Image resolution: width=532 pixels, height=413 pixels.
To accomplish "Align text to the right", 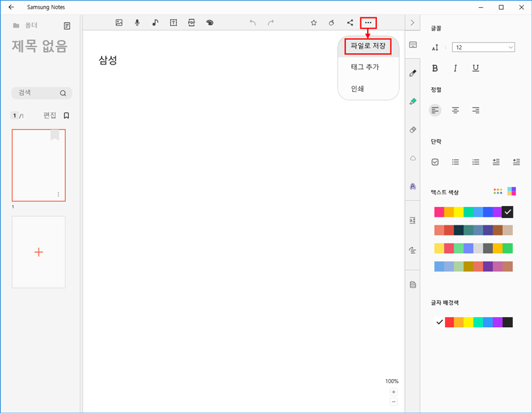I will (x=475, y=110).
